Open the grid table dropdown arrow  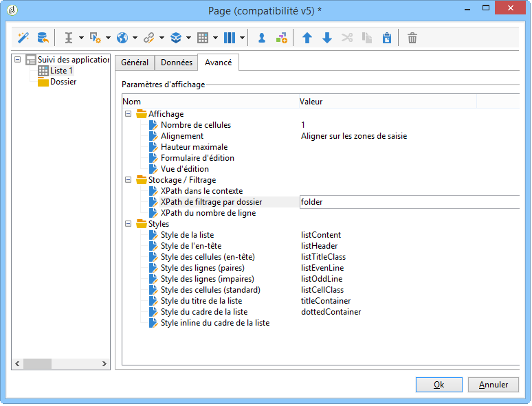[x=215, y=38]
